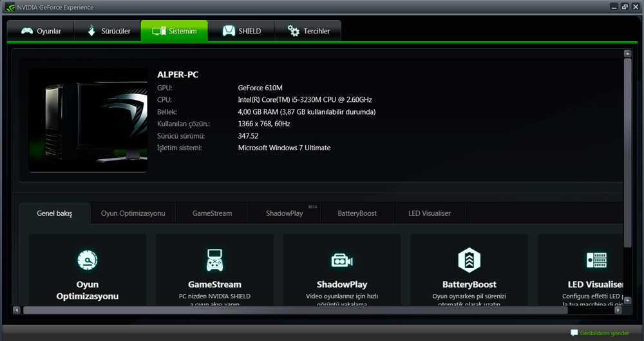Click the horizontal scrollbar right arrow

click(618, 310)
